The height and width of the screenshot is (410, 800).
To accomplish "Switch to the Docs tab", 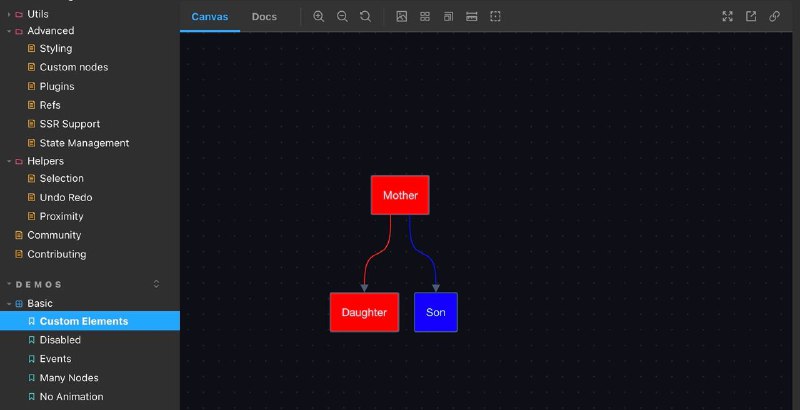I will tap(264, 17).
